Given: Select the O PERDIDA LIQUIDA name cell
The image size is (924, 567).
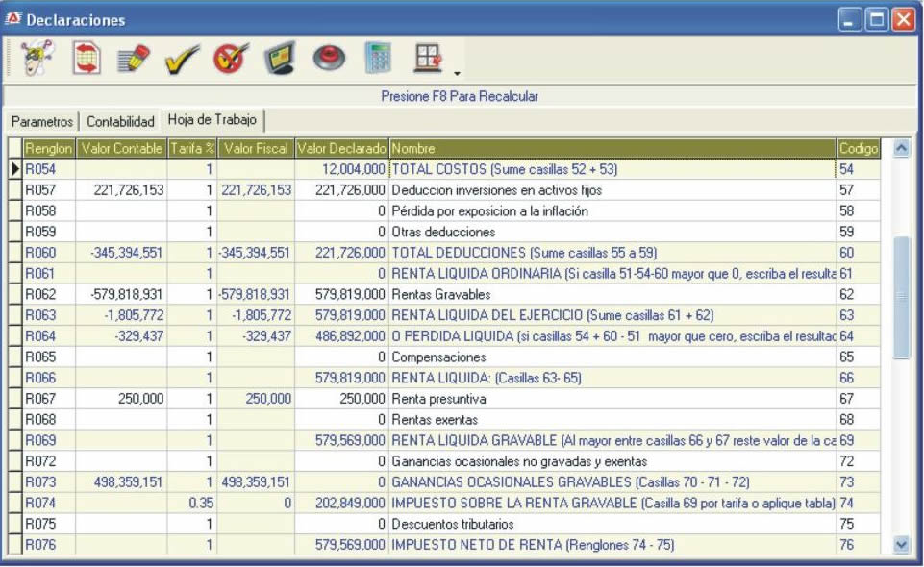Looking at the screenshot, I should 612,336.
